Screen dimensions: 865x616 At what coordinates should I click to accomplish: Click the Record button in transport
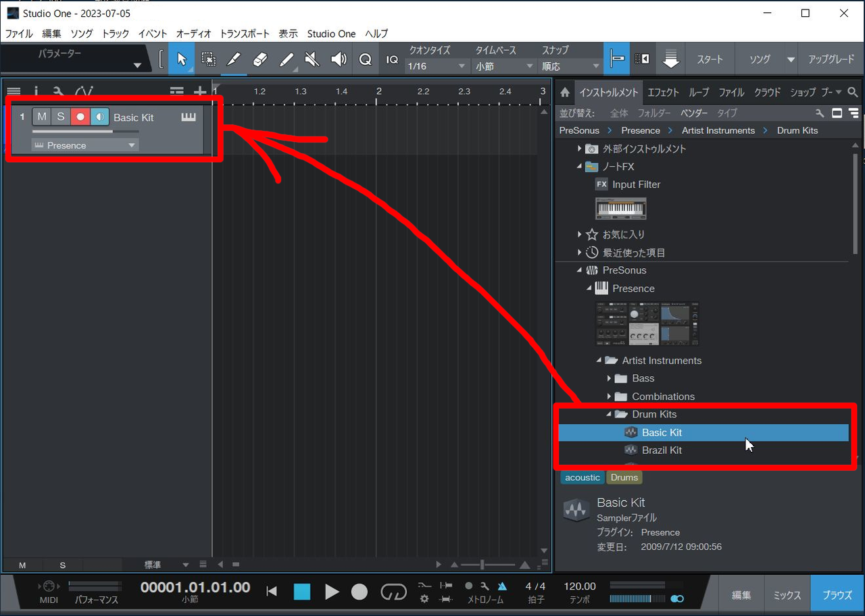pos(360,592)
